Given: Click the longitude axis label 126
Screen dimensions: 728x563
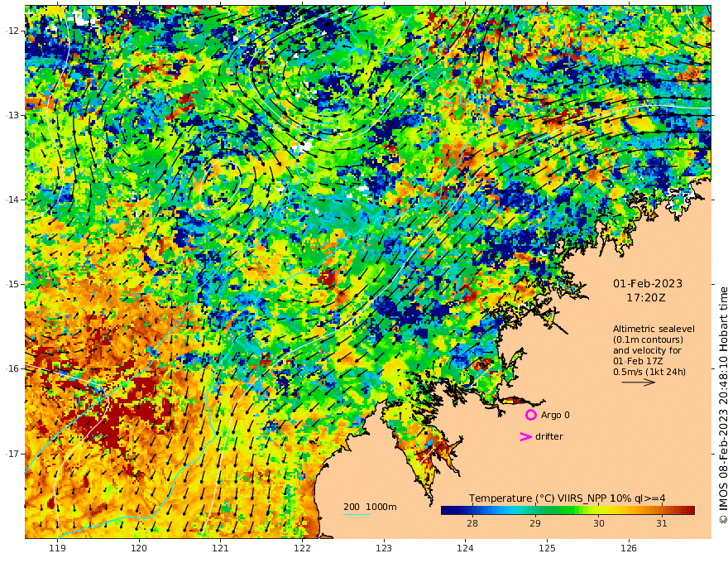Looking at the screenshot, I should point(629,548).
